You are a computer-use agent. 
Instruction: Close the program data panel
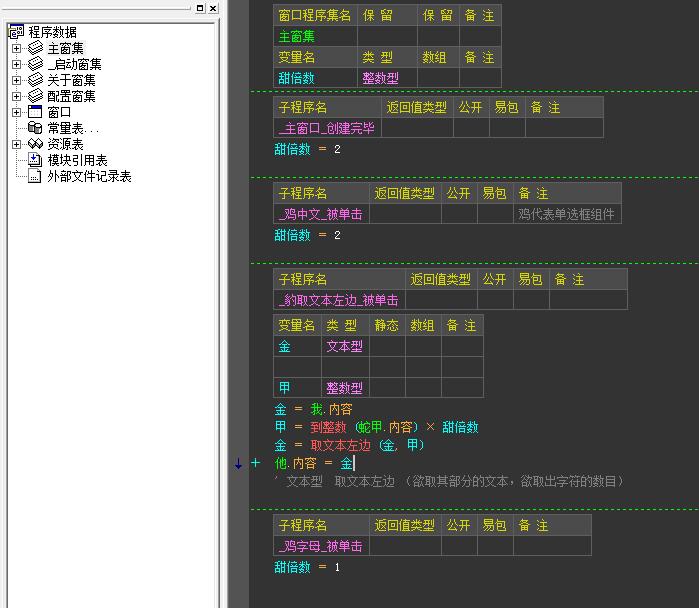[213, 8]
